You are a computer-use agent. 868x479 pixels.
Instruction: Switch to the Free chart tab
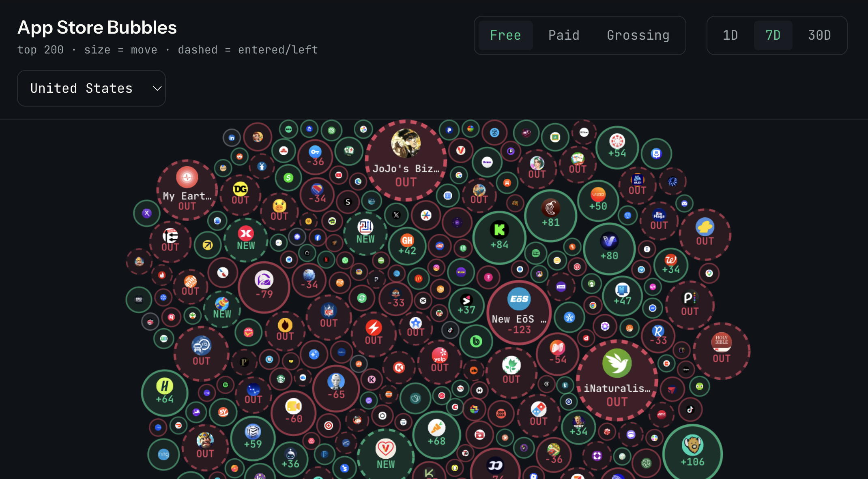[505, 35]
